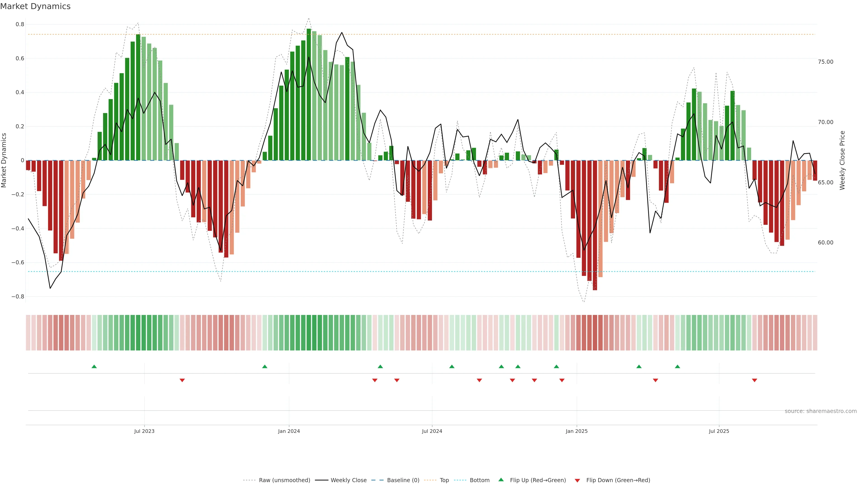The image size is (868, 488).
Task: Click the rightmost green flip-up triangle marker
Action: coord(677,366)
